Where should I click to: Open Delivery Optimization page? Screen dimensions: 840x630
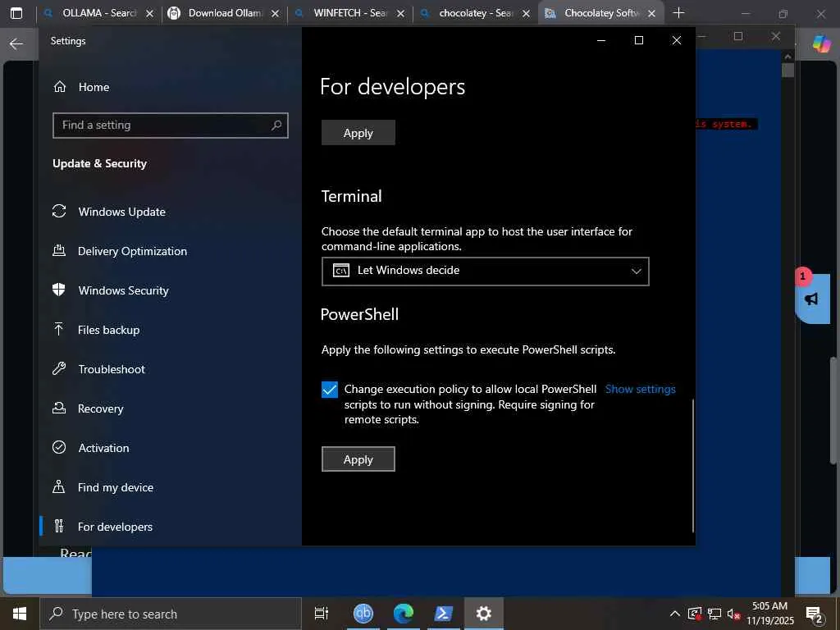[x=132, y=251]
